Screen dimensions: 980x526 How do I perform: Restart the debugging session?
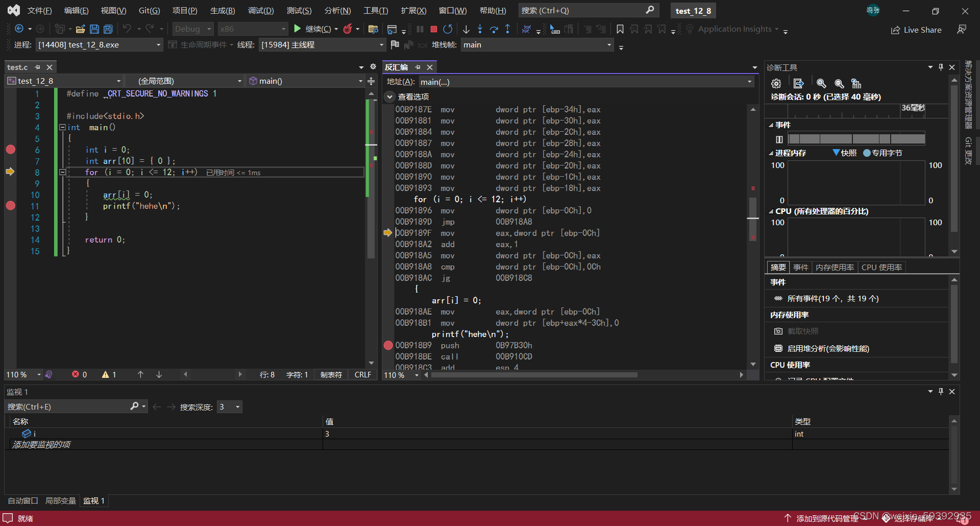click(448, 29)
